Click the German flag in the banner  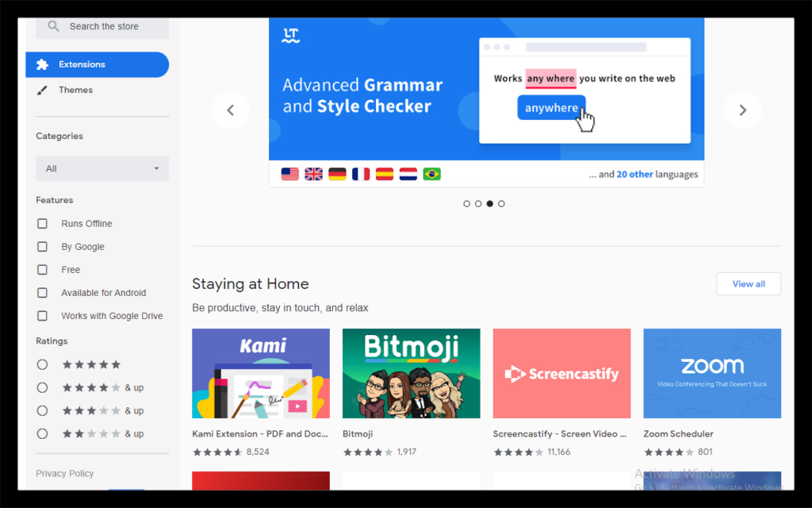click(x=337, y=173)
